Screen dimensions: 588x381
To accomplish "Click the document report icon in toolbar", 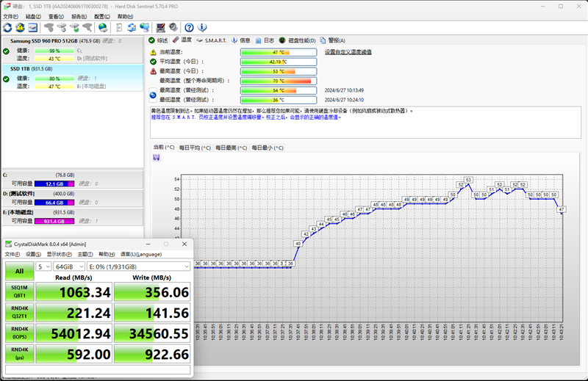I will click(x=119, y=27).
